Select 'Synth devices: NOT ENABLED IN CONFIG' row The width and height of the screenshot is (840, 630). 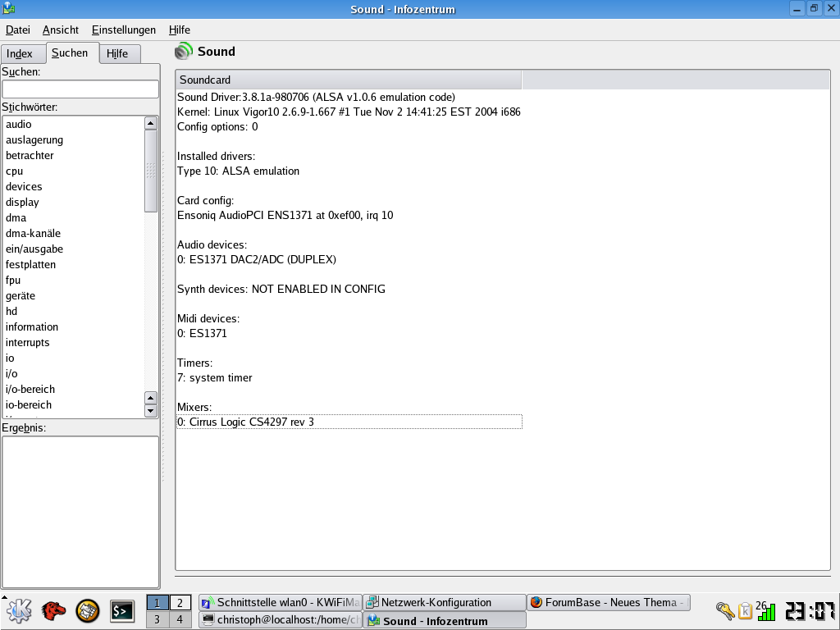pyautogui.click(x=349, y=289)
